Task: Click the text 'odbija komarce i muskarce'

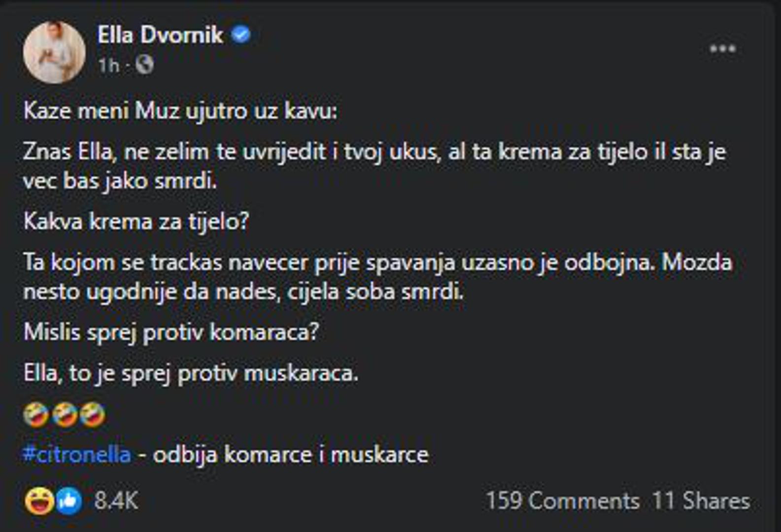Action: pyautogui.click(x=291, y=454)
